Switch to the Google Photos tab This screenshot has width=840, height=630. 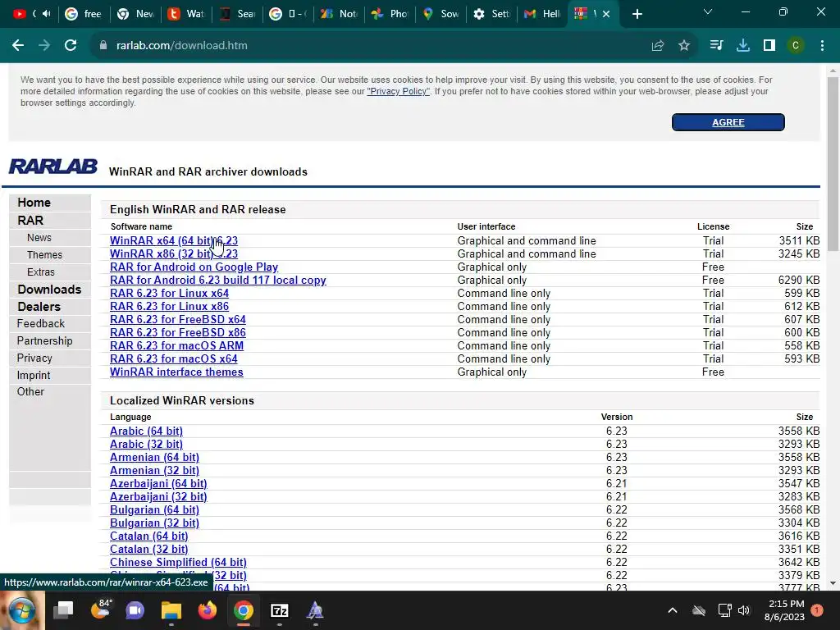coord(390,14)
